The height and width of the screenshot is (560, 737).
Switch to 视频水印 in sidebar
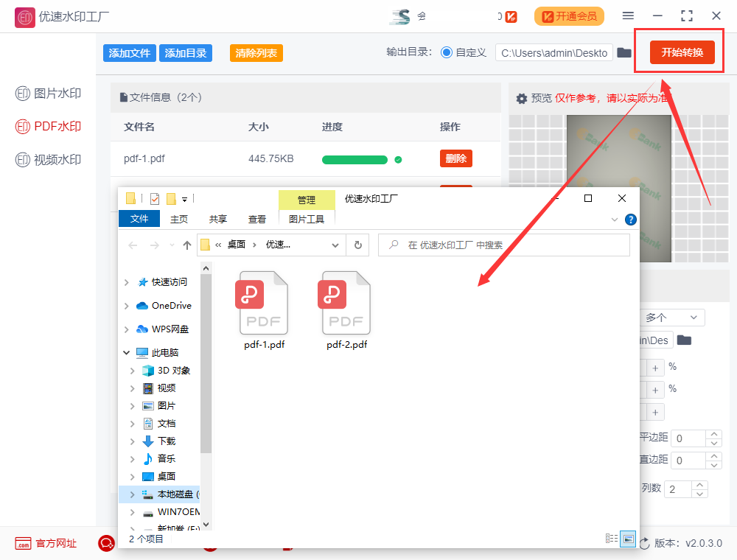coord(48,160)
